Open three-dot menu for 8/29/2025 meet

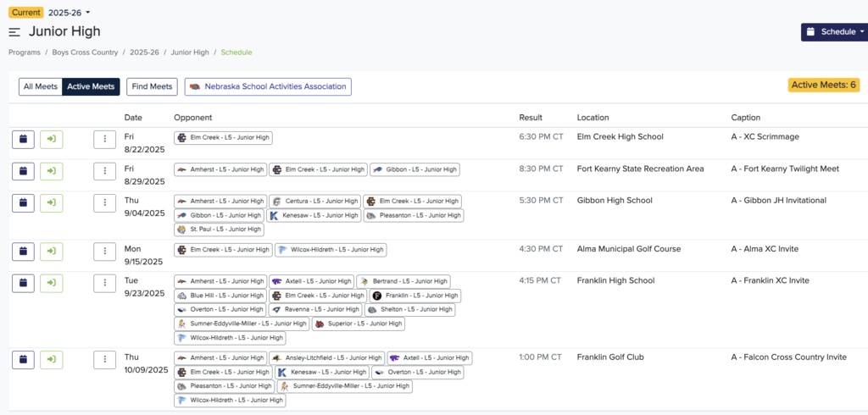click(104, 172)
